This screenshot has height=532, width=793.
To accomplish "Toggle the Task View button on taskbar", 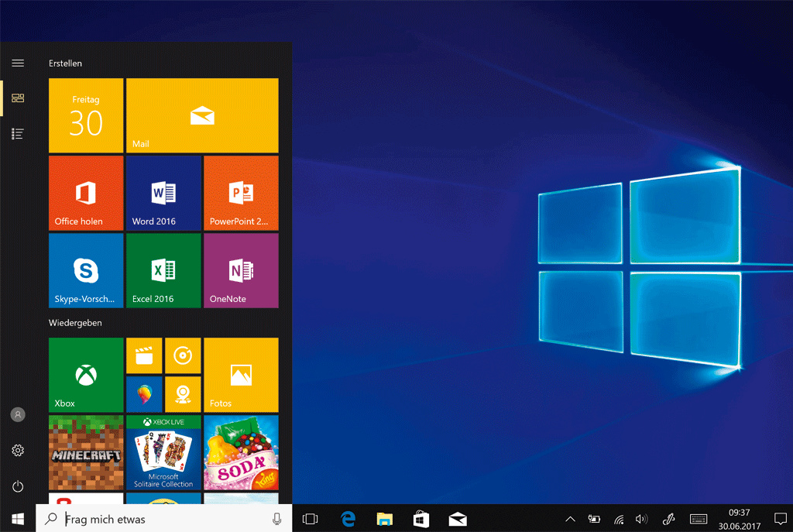I will [310, 519].
